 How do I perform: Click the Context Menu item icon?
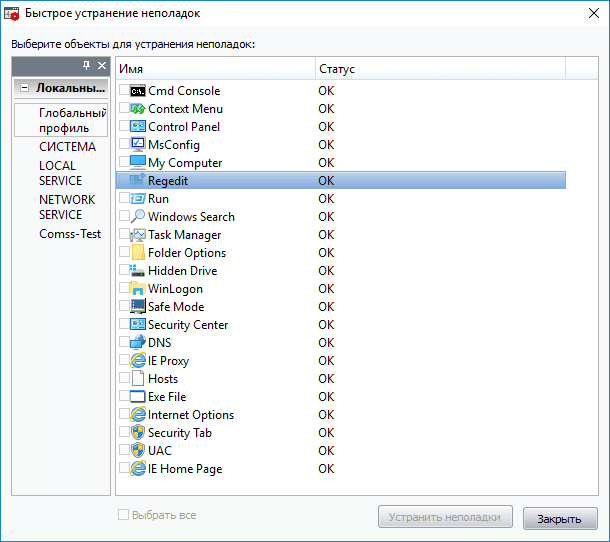pyautogui.click(x=138, y=109)
